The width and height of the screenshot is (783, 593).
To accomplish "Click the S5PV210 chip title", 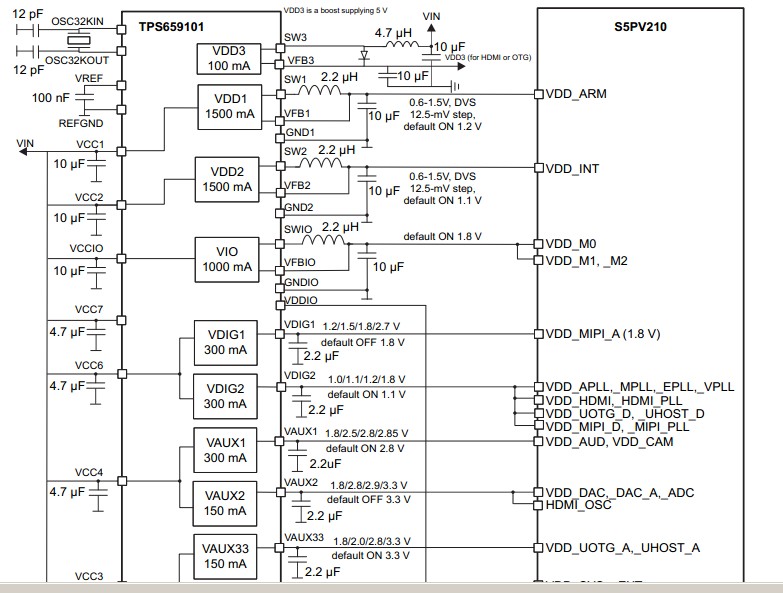I will pyautogui.click(x=640, y=27).
